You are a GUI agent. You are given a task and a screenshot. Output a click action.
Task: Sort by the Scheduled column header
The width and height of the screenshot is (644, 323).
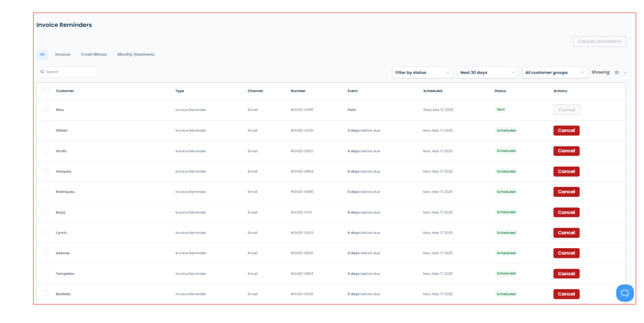click(433, 91)
